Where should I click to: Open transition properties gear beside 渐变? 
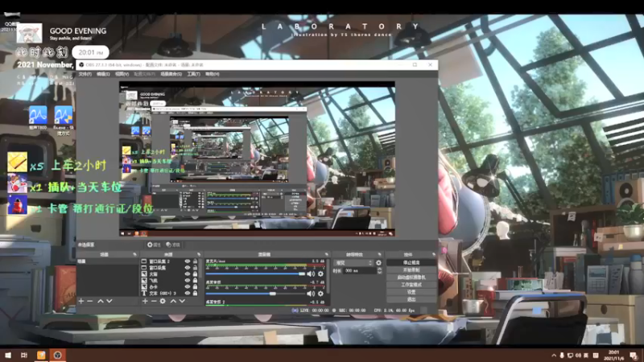coord(378,263)
